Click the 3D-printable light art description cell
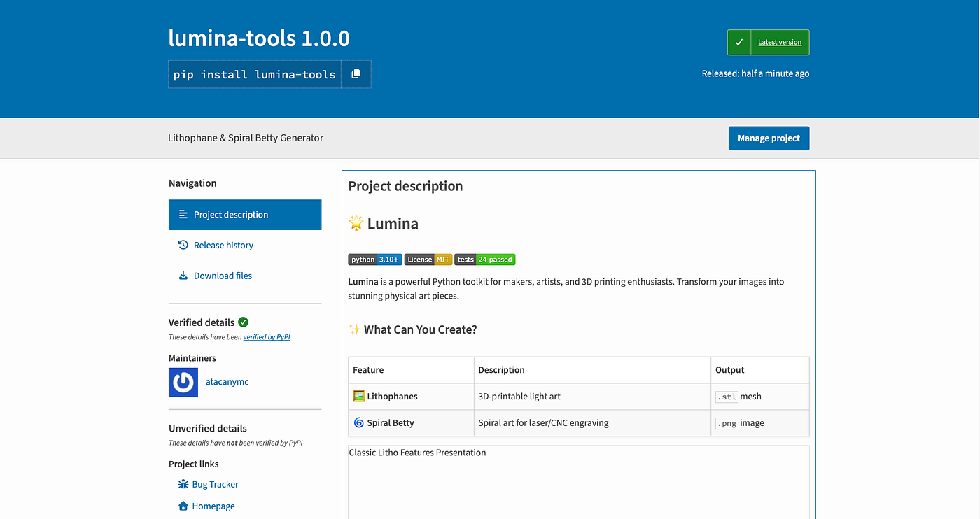Image resolution: width=980 pixels, height=519 pixels. click(x=592, y=397)
